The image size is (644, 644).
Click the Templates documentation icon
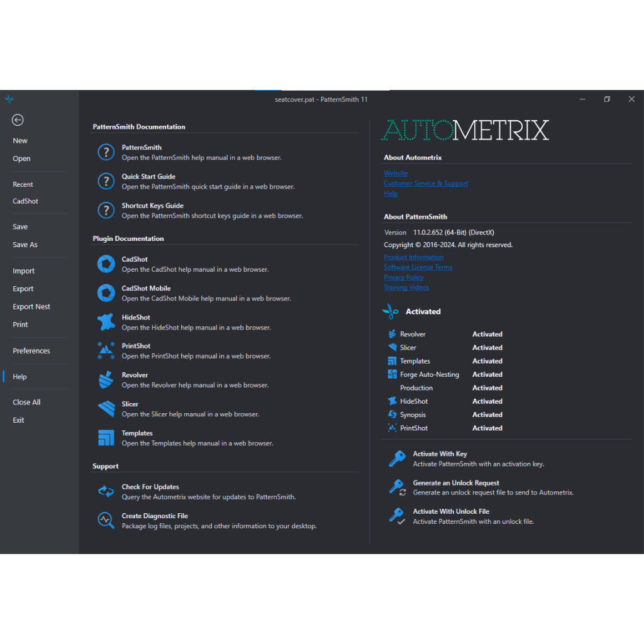(106, 438)
